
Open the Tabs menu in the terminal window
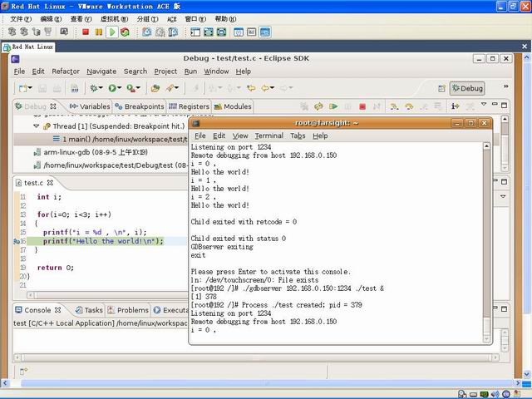[298, 135]
